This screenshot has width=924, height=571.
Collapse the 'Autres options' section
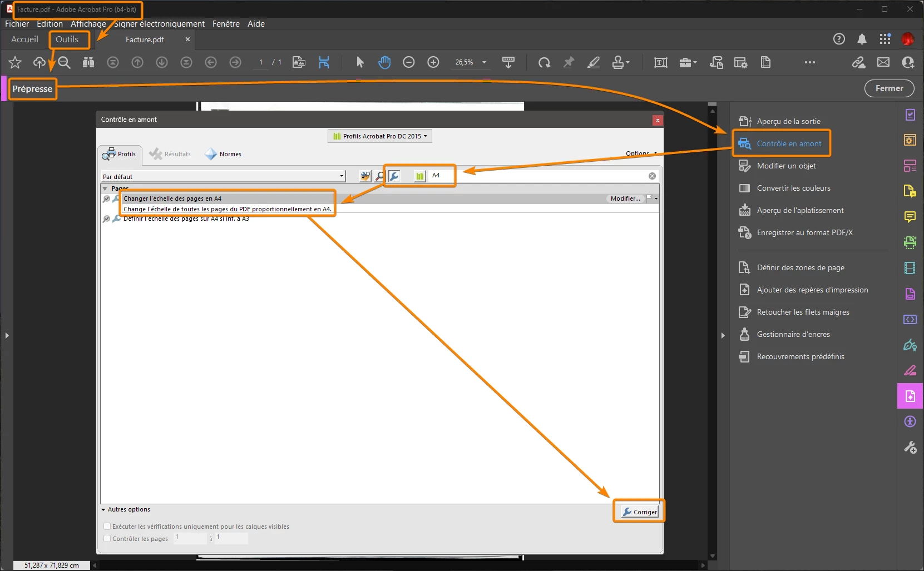click(x=103, y=510)
